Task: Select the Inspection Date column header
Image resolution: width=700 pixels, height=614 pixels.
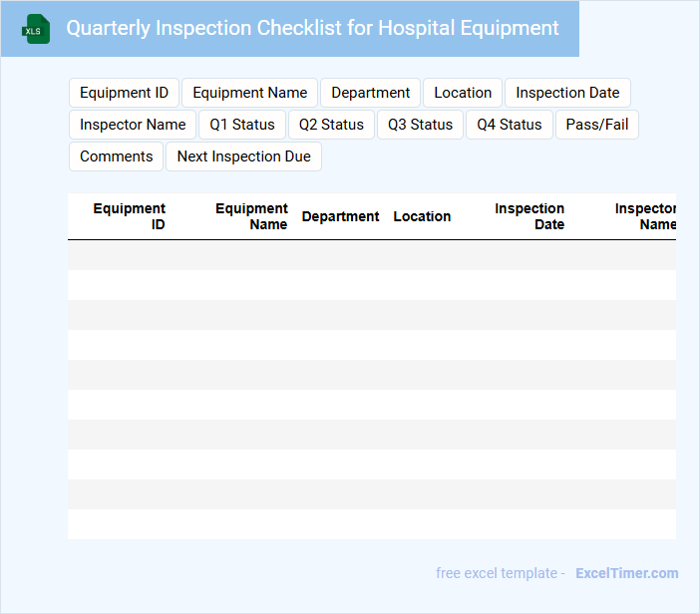Action: click(x=529, y=216)
